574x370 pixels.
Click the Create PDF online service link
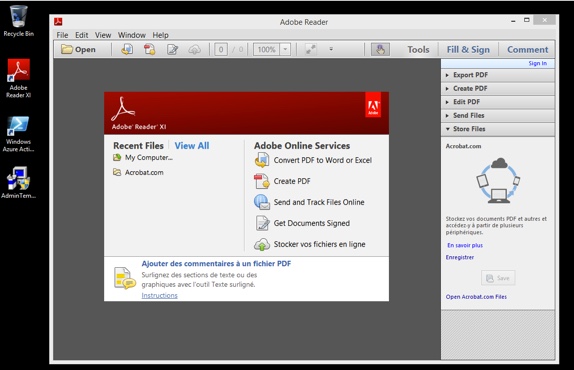coord(292,181)
